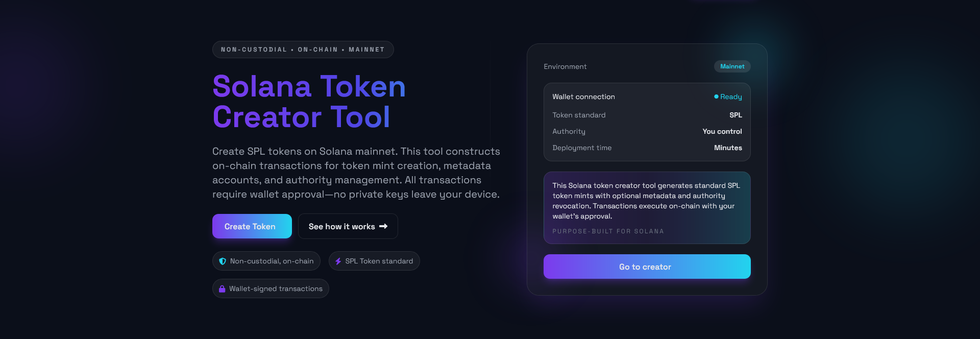Expand the Token standard SPL row
Viewport: 980px width, 339px height.
click(x=647, y=115)
